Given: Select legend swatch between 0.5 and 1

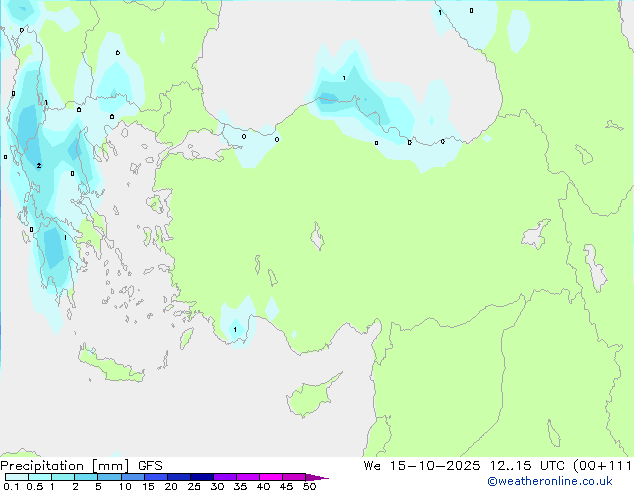Looking at the screenshot, I should (40, 477).
